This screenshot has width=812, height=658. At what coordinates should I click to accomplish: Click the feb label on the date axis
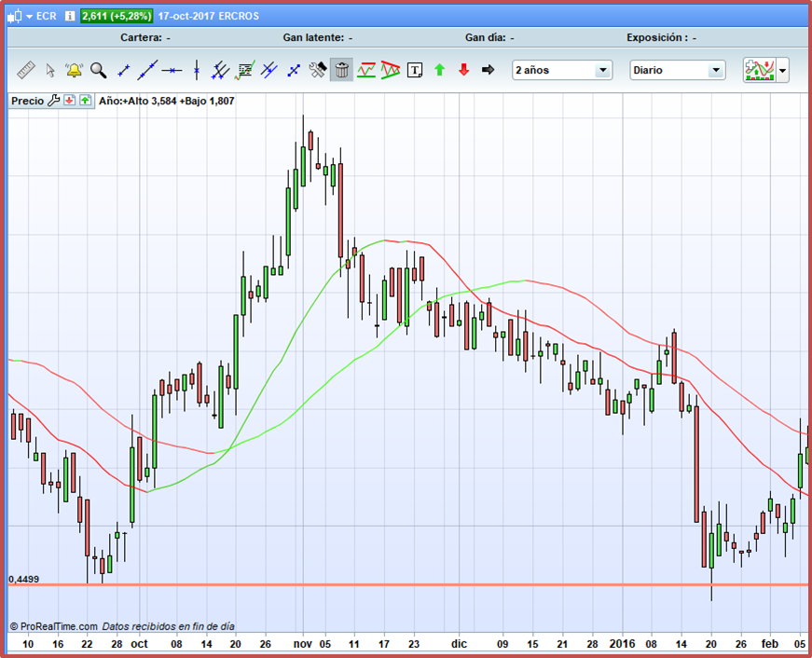[x=770, y=644]
